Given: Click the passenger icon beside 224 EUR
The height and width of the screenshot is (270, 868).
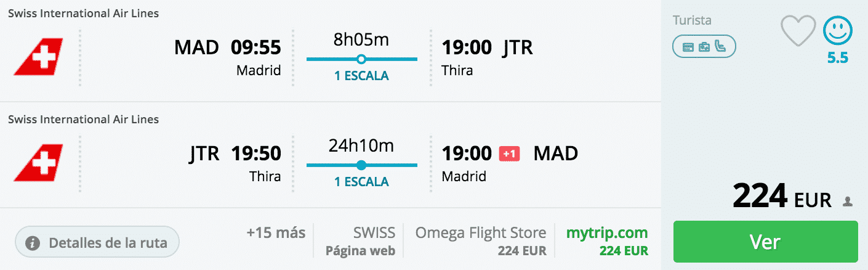Looking at the screenshot, I should pos(848,202).
